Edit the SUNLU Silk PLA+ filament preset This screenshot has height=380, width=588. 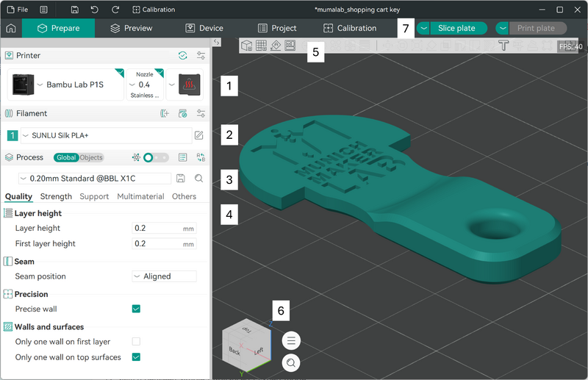(x=198, y=135)
